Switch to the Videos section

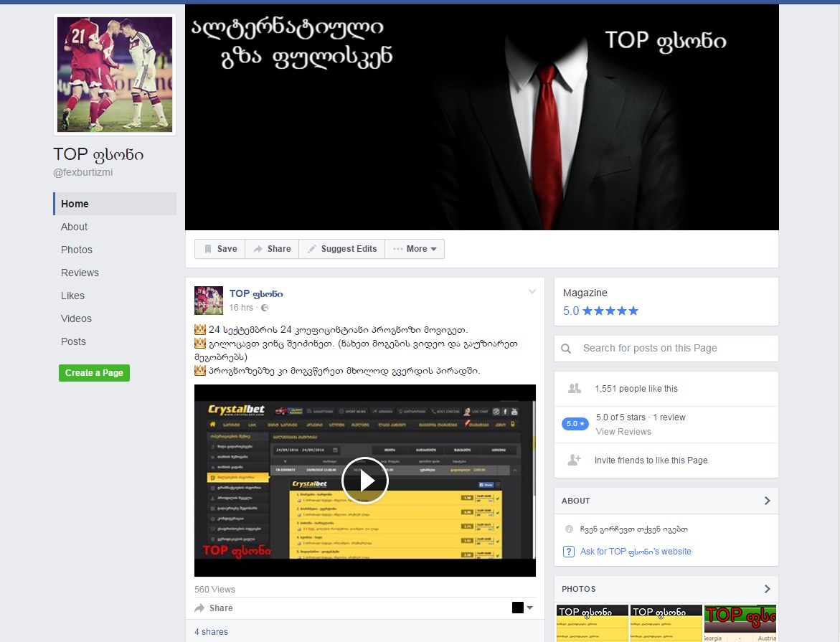[x=76, y=318]
